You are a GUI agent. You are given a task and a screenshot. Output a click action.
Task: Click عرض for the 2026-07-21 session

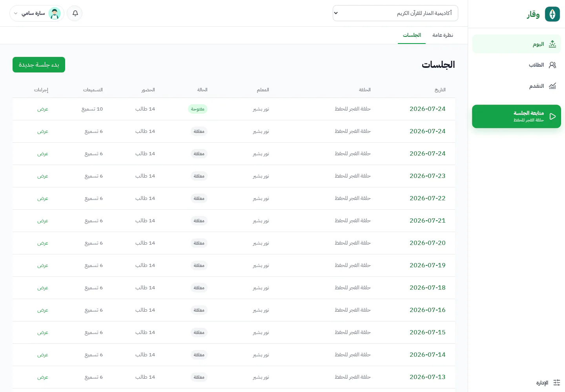pyautogui.click(x=42, y=221)
